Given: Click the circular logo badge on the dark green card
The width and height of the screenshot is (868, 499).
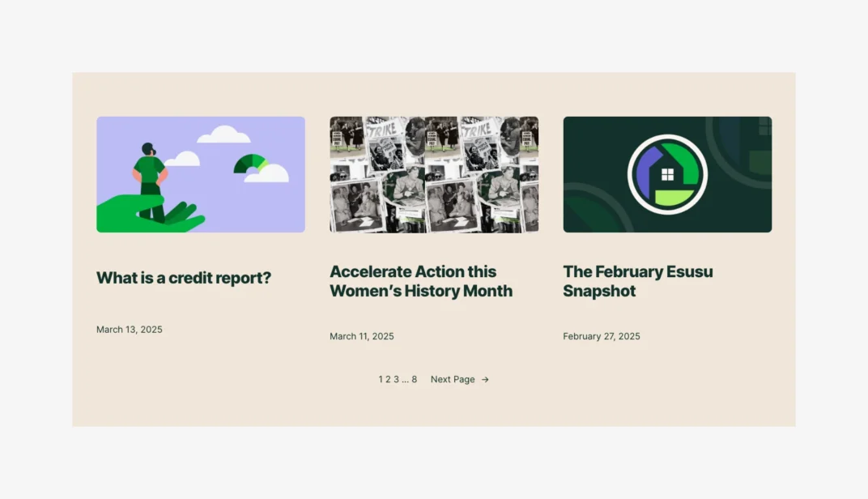Looking at the screenshot, I should tap(666, 173).
